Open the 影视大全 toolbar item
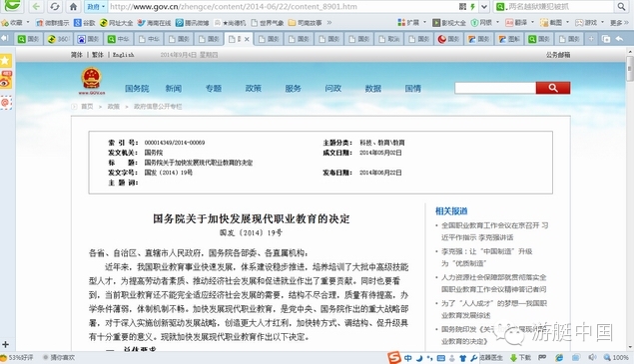The height and width of the screenshot is (364, 634). click(449, 23)
